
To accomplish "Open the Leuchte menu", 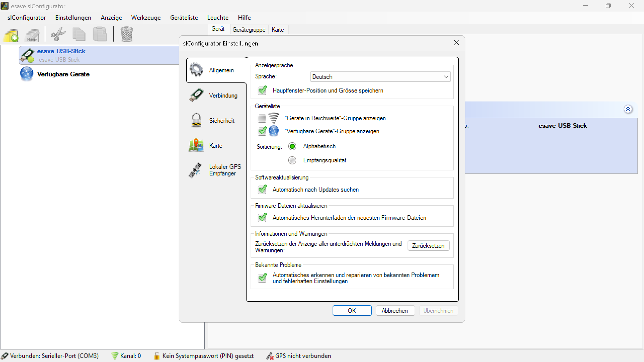I will [x=218, y=18].
